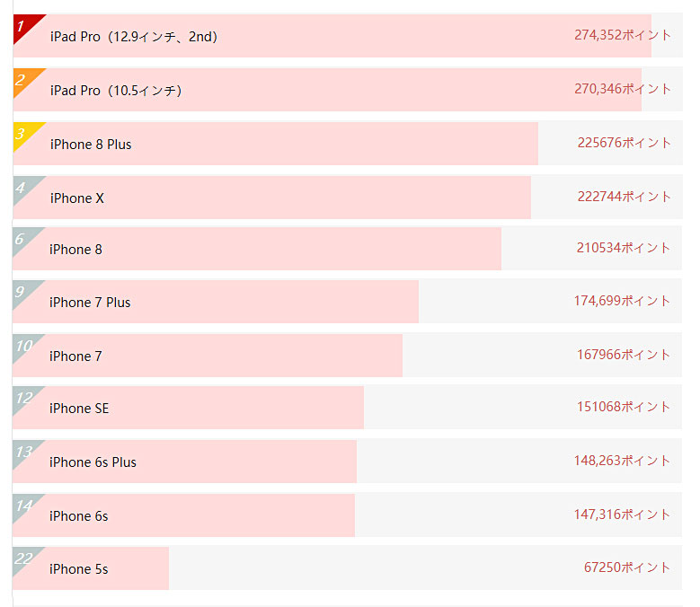
Task: Click the iPhone X label
Action: tap(76, 198)
